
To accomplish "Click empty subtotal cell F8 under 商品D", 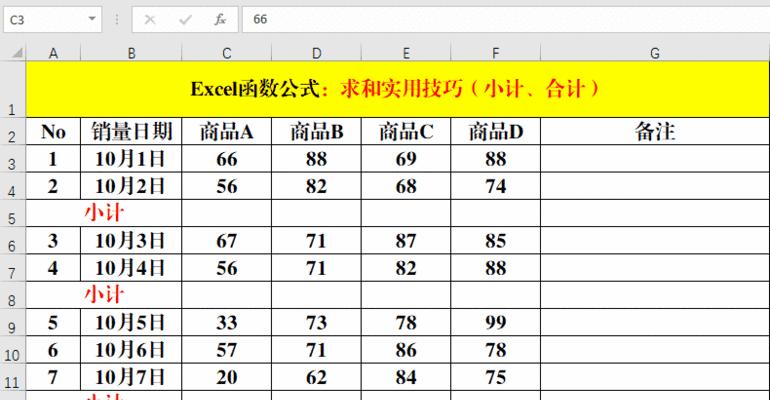I will [x=495, y=295].
